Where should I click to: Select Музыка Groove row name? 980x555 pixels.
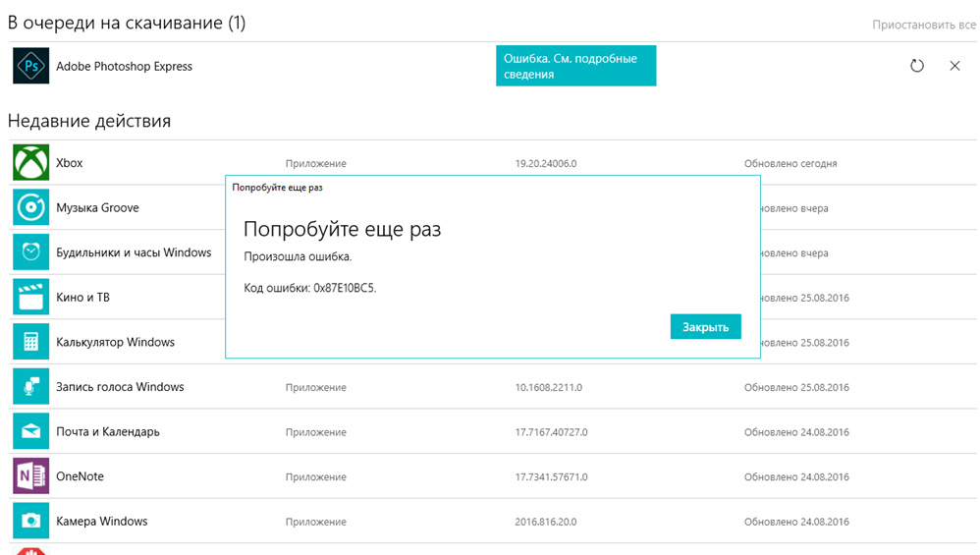coord(97,207)
